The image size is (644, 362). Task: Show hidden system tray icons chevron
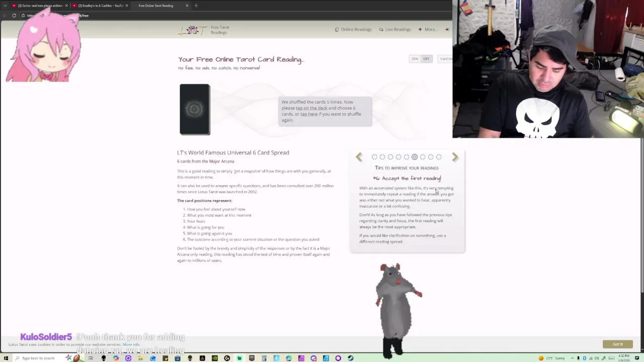click(573, 358)
